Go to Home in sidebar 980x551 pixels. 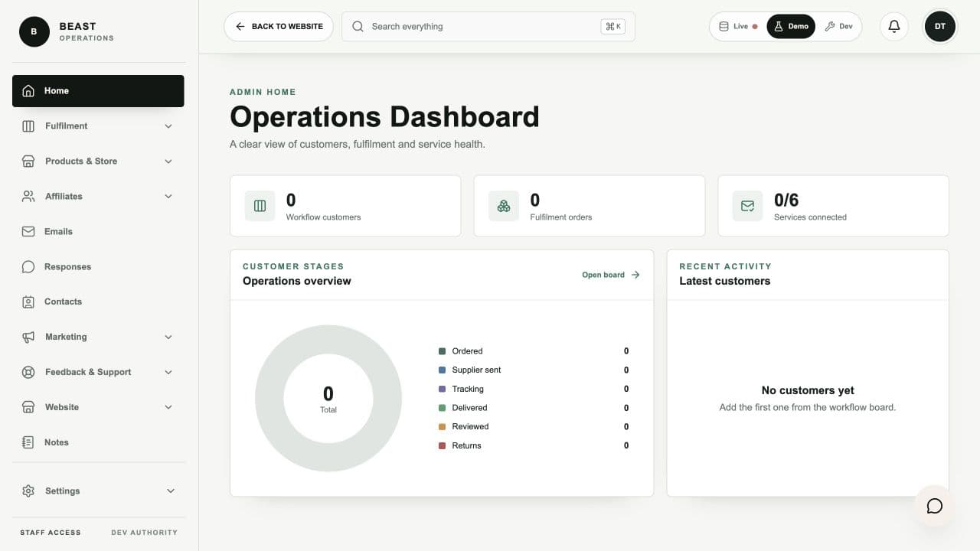[x=98, y=91]
